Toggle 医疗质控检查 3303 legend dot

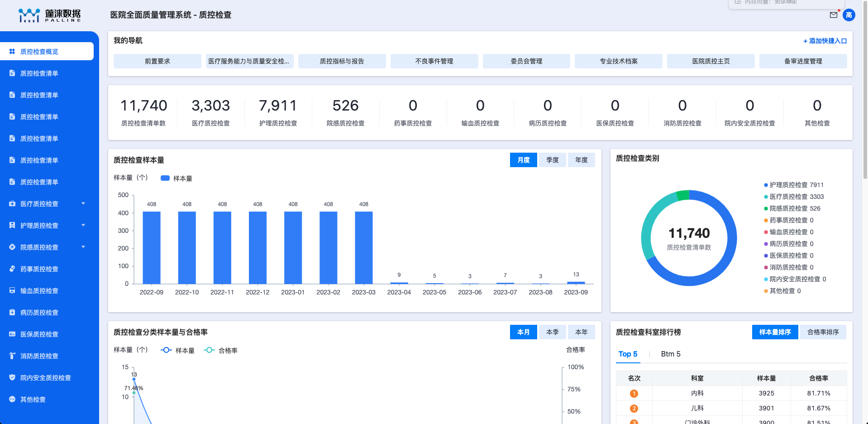tap(766, 197)
